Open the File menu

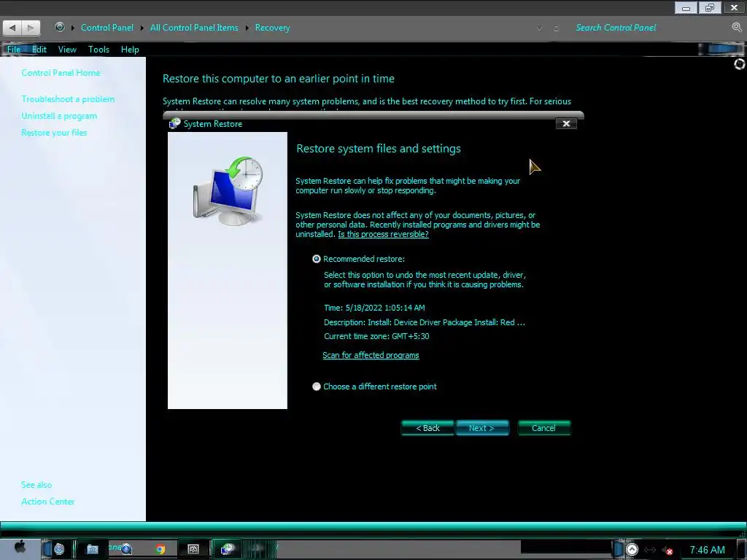pyautogui.click(x=14, y=50)
